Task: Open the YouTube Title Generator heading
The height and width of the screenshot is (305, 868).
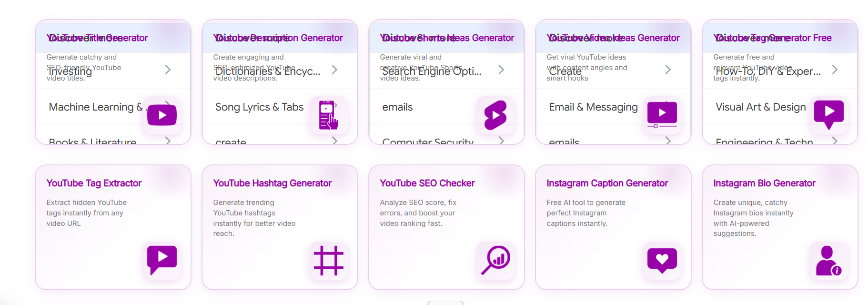Action: [97, 38]
